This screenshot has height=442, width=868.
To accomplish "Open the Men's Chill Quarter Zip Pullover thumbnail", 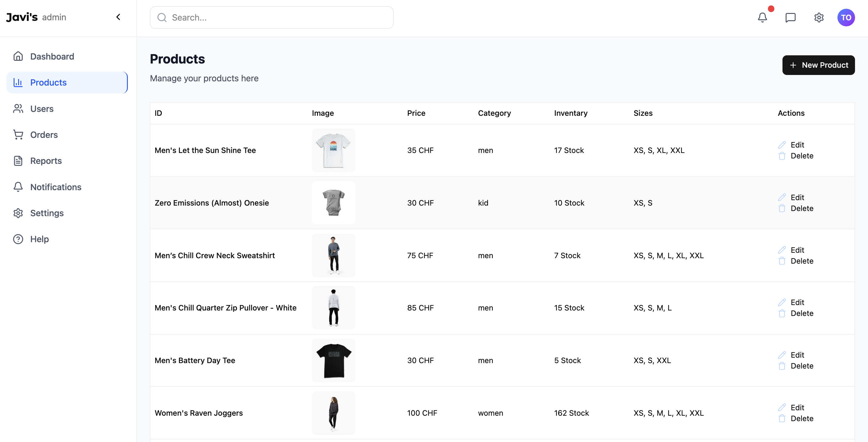I will [x=333, y=308].
